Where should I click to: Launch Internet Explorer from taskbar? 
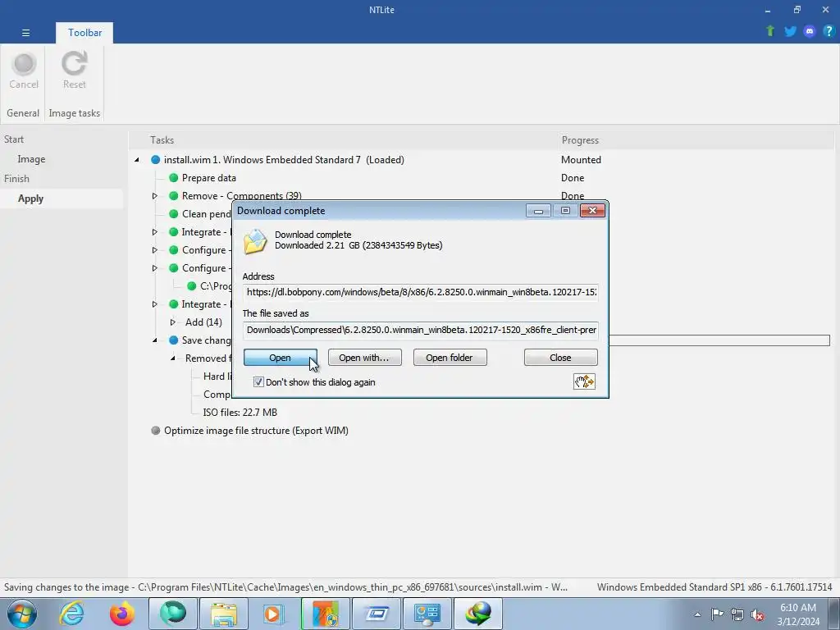click(72, 614)
